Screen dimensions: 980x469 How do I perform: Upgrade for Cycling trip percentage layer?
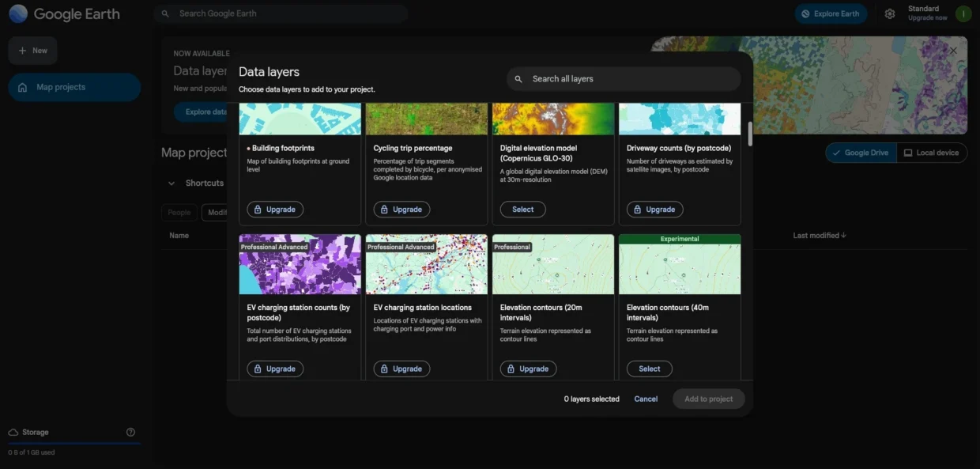click(x=401, y=210)
